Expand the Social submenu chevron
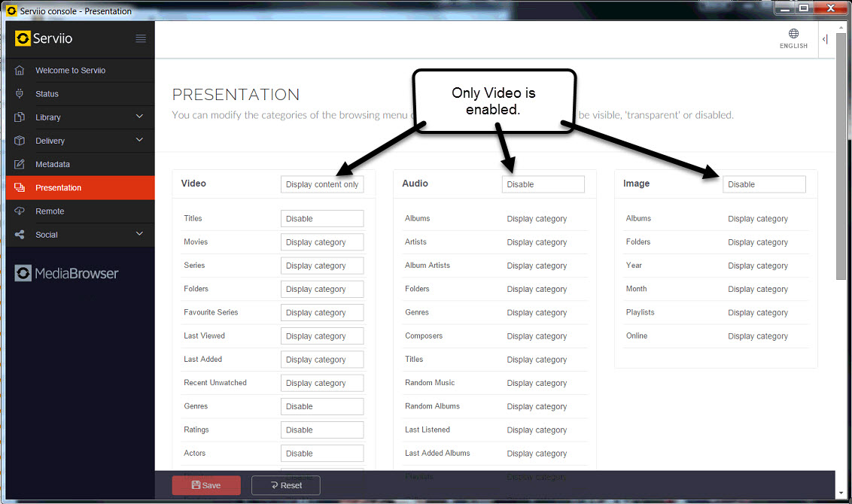Viewport: 852px width, 504px height. [139, 234]
